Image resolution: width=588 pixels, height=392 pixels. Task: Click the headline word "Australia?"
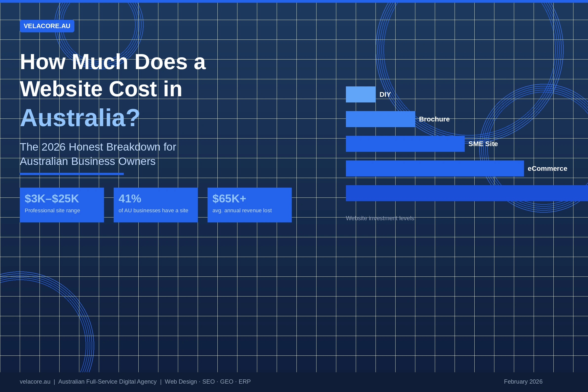click(80, 118)
